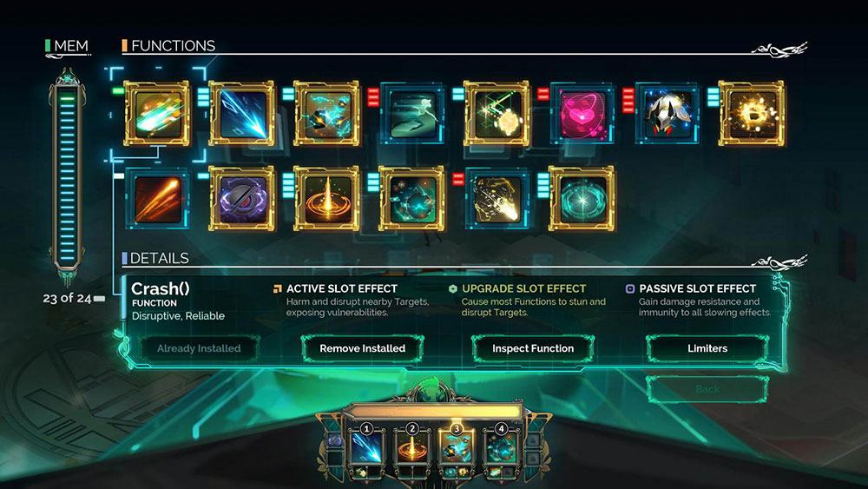Select action bar slot 3
The height and width of the screenshot is (489, 868).
[457, 447]
